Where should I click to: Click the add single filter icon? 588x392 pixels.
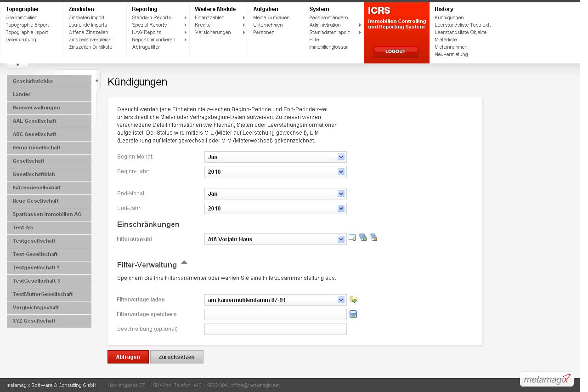click(x=352, y=238)
